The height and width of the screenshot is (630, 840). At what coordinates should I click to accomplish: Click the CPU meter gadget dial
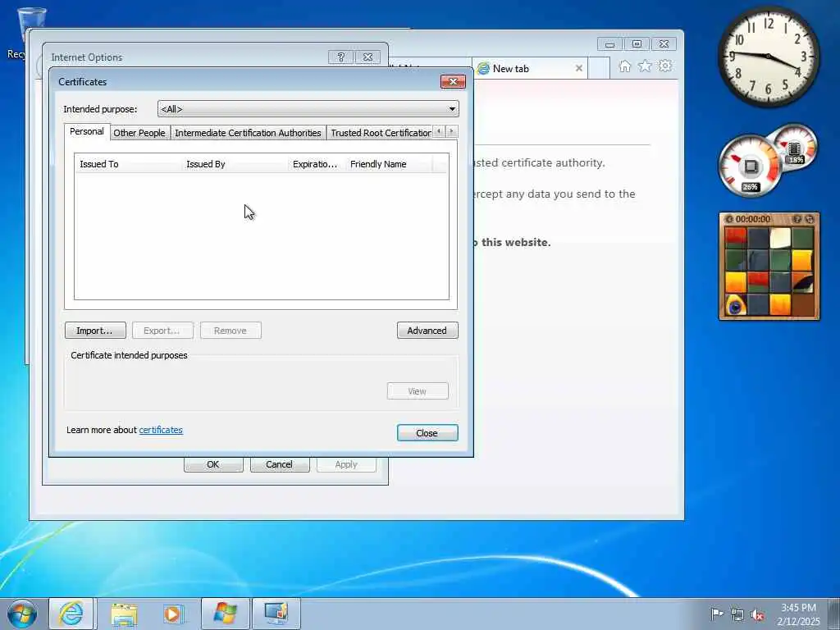coord(750,166)
